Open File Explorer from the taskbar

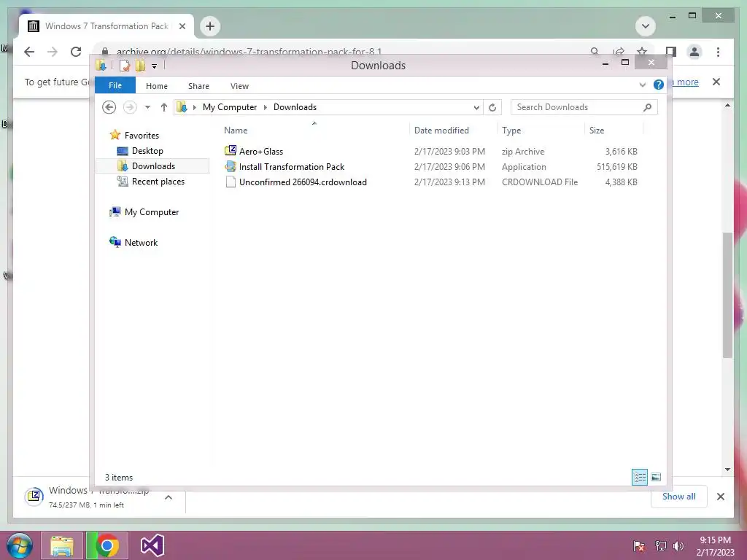tap(62, 545)
